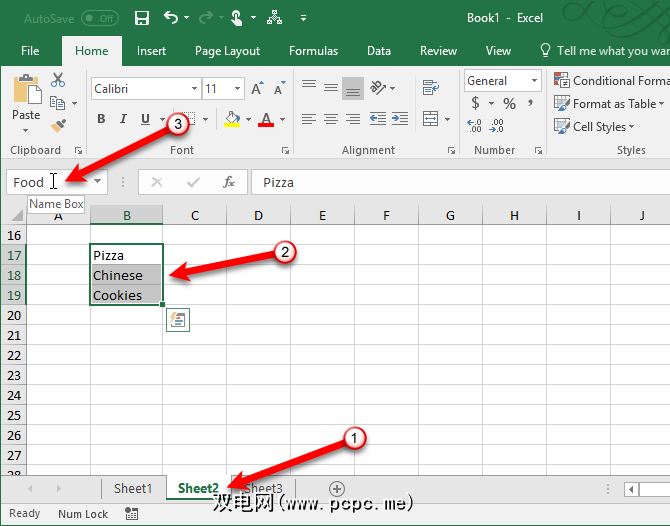The height and width of the screenshot is (526, 670).
Task: Apply percent style to selection
Action: [x=509, y=104]
